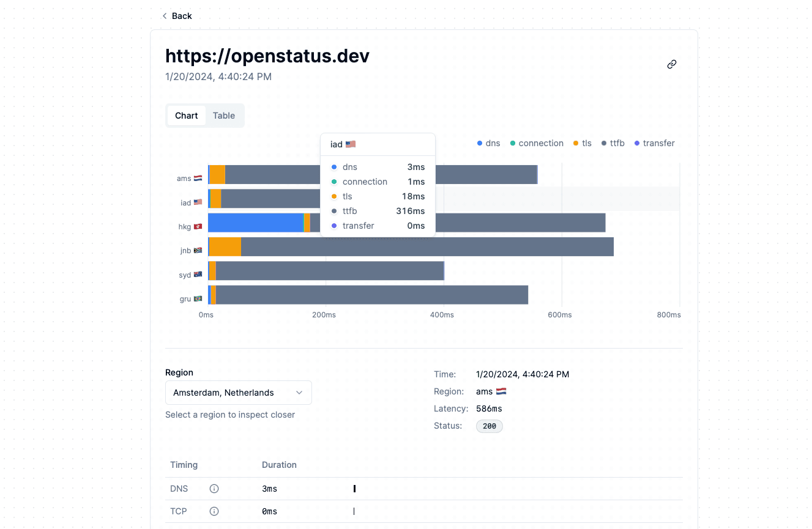Click the TCP info icon
This screenshot has height=529, width=812.
[214, 511]
